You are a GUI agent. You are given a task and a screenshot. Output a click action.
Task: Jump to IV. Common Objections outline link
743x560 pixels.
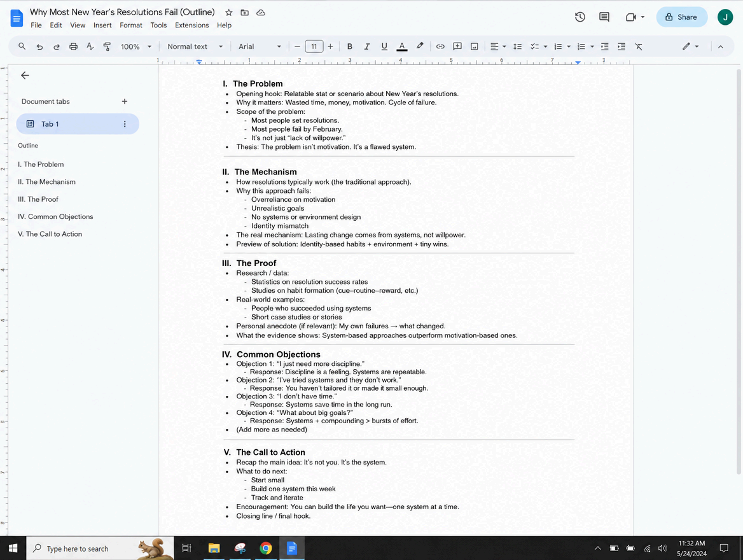pyautogui.click(x=55, y=217)
